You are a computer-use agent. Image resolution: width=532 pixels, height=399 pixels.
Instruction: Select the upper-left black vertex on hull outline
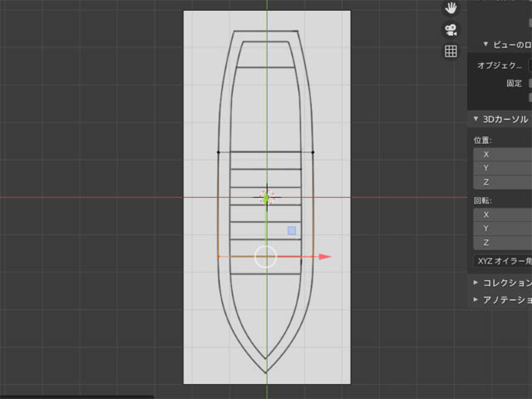click(x=218, y=152)
